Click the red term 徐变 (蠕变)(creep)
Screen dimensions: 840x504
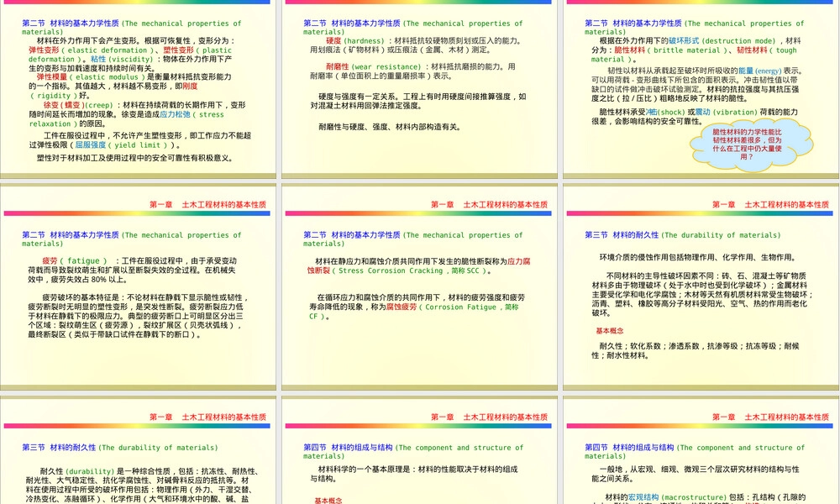click(x=78, y=106)
